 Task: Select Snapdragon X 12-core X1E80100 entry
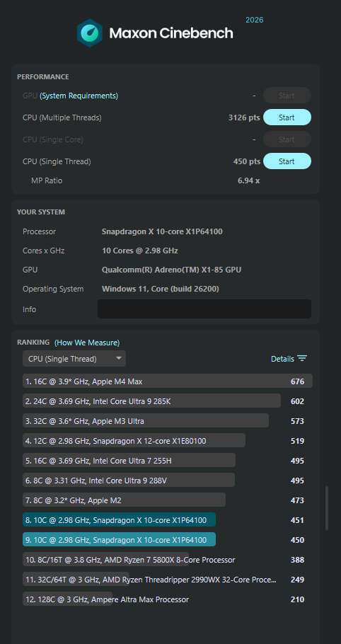[x=168, y=441]
